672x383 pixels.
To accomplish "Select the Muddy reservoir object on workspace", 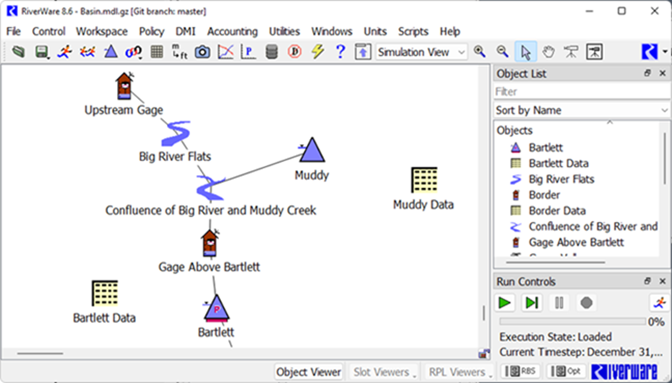I will coord(312,150).
